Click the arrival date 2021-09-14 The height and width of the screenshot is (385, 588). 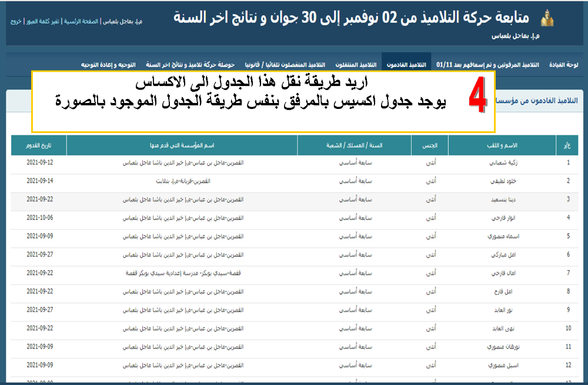pyautogui.click(x=40, y=181)
